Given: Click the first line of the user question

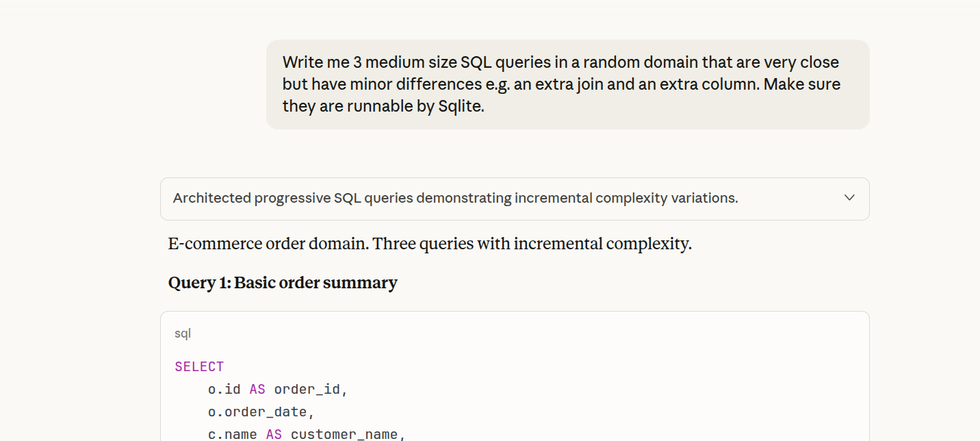Looking at the screenshot, I should pyautogui.click(x=560, y=62).
